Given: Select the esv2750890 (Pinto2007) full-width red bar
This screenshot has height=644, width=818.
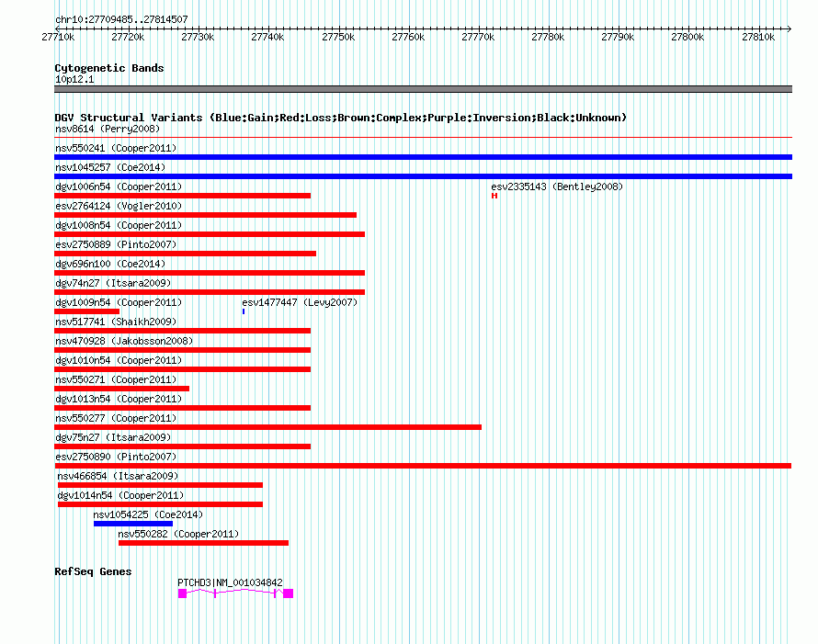Looking at the screenshot, I should (423, 466).
